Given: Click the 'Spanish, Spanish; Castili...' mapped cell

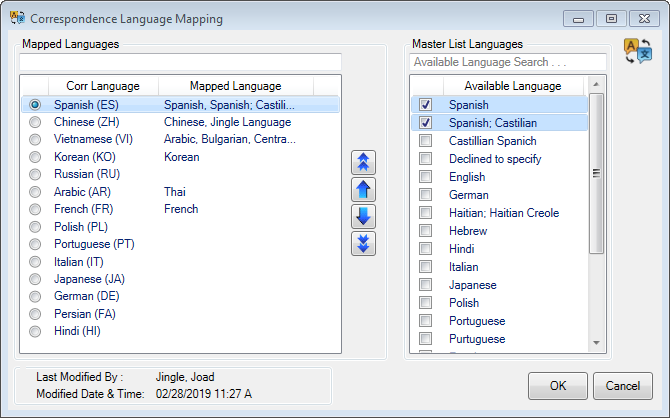Looking at the screenshot, I should [229, 105].
